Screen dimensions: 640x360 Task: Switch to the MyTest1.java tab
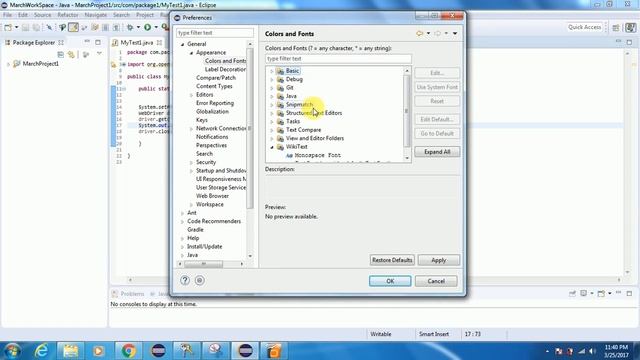click(137, 42)
